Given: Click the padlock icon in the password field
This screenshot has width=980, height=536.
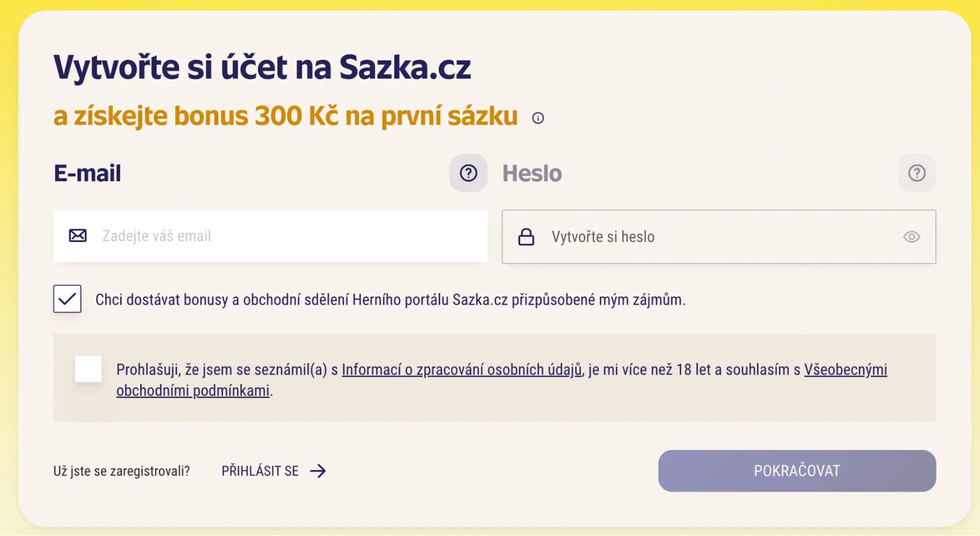Looking at the screenshot, I should 526,237.
